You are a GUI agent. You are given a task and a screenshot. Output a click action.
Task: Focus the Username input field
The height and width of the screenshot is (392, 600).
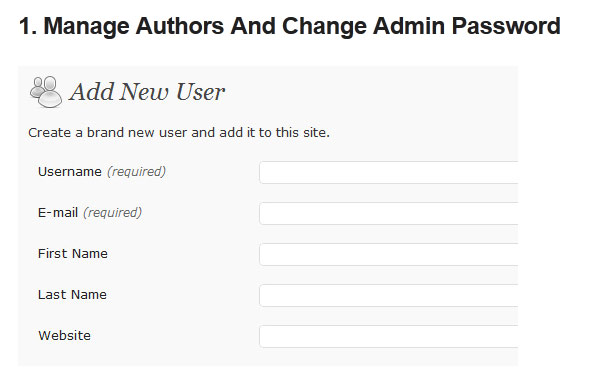388,172
